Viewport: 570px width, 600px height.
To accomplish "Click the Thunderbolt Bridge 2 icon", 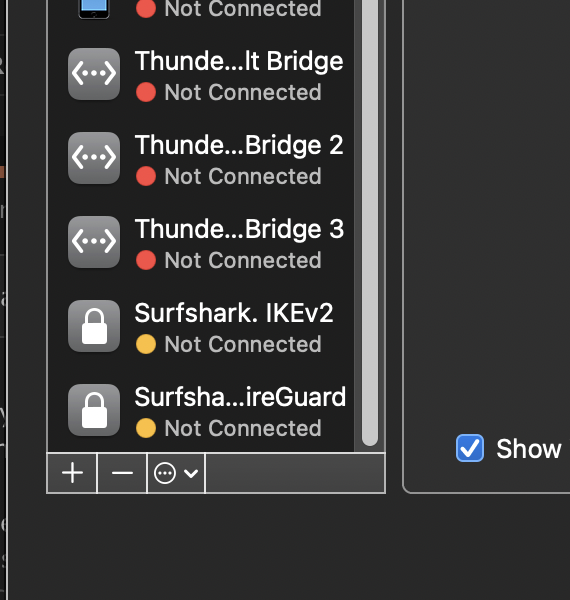I will pyautogui.click(x=94, y=158).
